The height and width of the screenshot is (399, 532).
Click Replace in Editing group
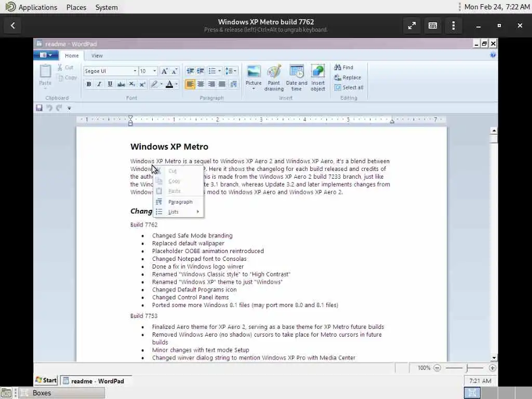pos(348,77)
